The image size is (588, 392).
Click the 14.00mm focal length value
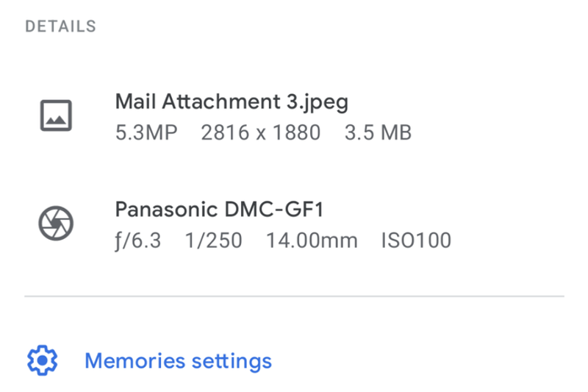tap(312, 240)
